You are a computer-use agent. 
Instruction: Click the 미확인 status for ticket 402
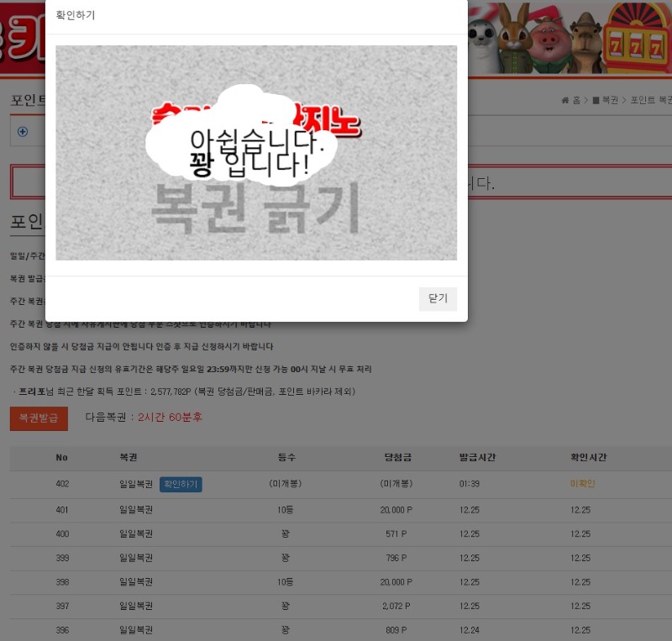pos(581,485)
